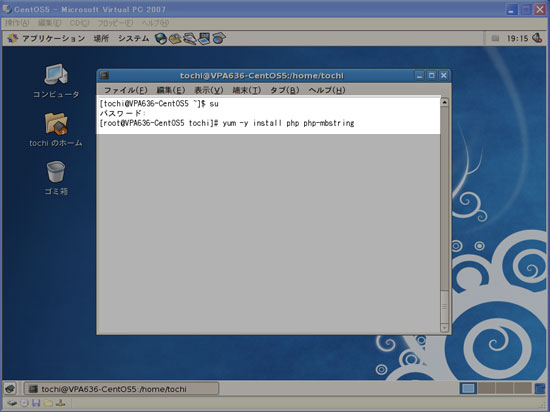
Task: Launch the web browser globe icon
Action: tap(161, 38)
